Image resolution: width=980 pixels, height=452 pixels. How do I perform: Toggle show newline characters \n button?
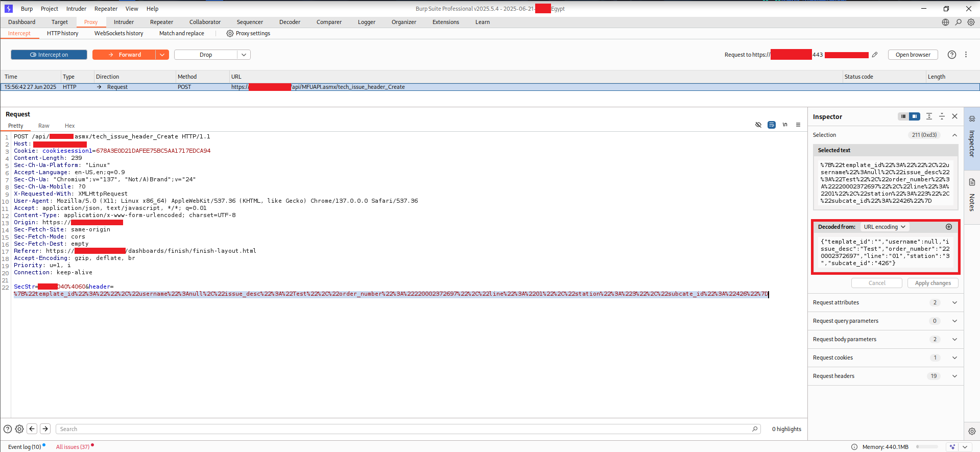(785, 125)
